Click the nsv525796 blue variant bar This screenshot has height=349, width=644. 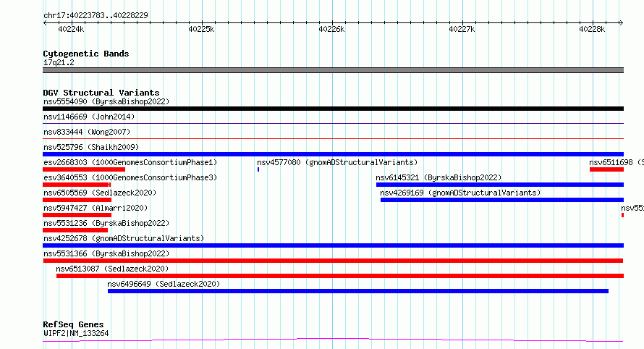point(333,154)
